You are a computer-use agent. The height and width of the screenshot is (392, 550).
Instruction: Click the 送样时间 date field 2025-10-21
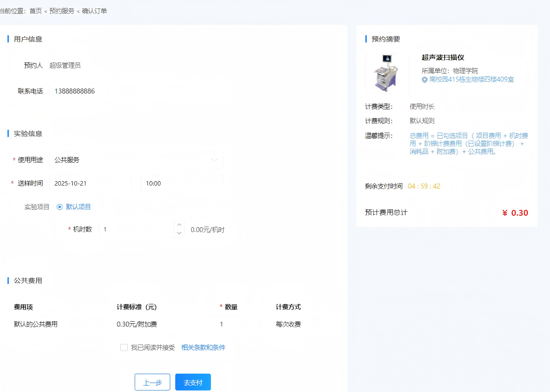[90, 183]
